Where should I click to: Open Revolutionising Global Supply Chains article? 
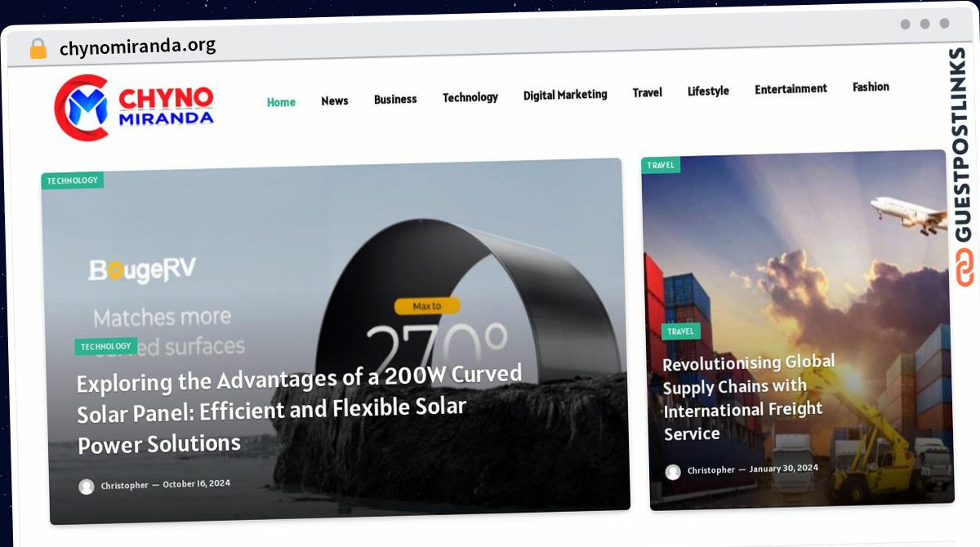(x=749, y=398)
